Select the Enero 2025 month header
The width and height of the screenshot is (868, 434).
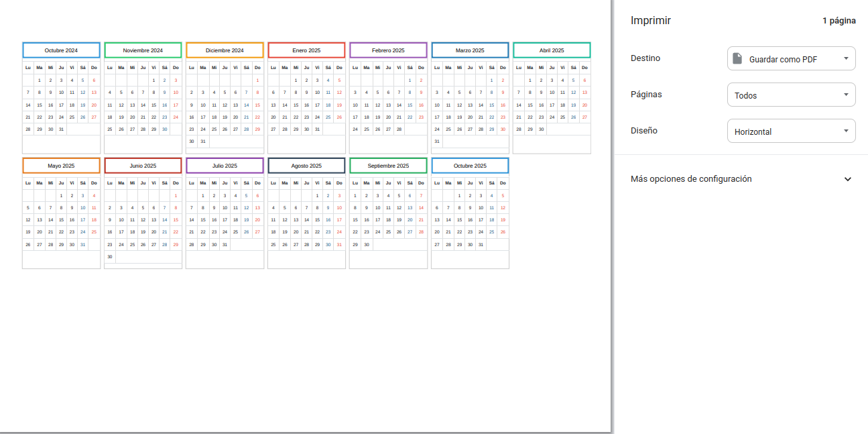pyautogui.click(x=306, y=50)
